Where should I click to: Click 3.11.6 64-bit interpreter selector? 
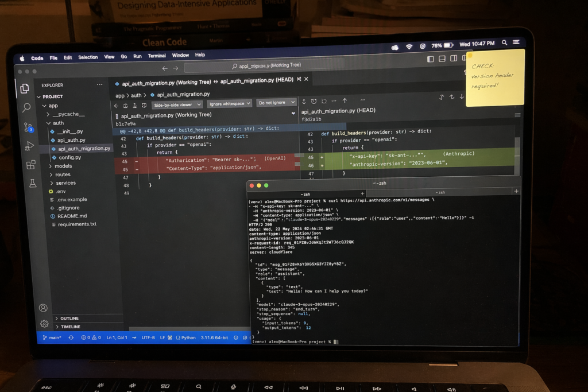214,337
